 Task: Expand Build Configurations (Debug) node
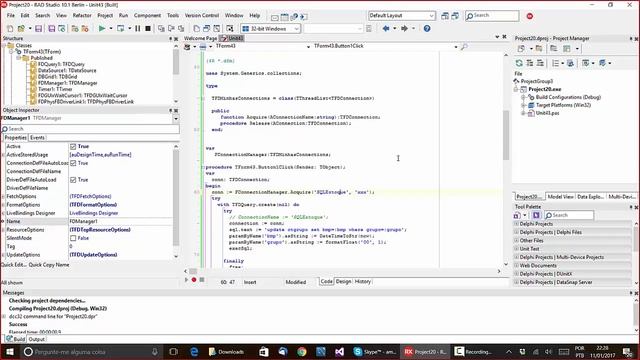pyautogui.click(x=523, y=98)
